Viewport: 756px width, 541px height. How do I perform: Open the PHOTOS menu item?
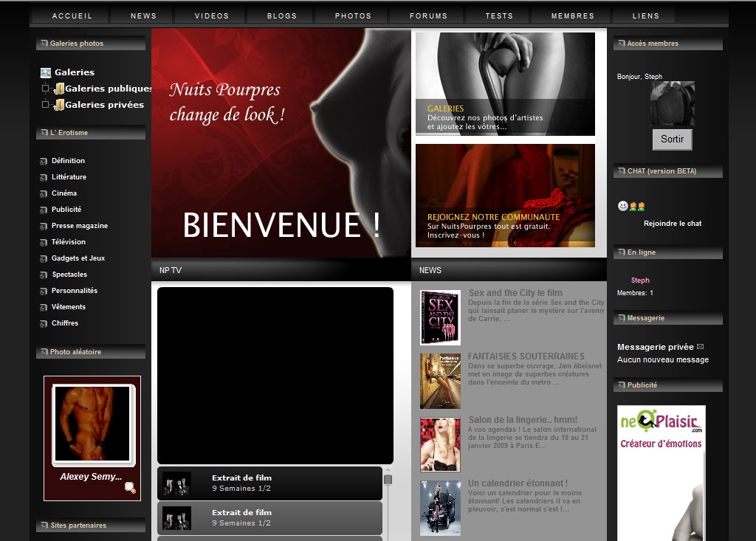coord(354,16)
